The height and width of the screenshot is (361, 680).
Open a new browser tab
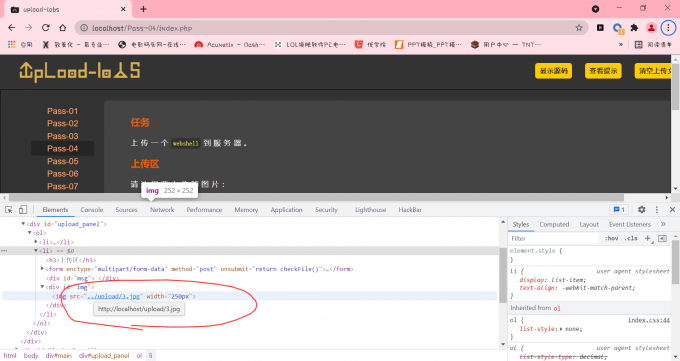(143, 9)
